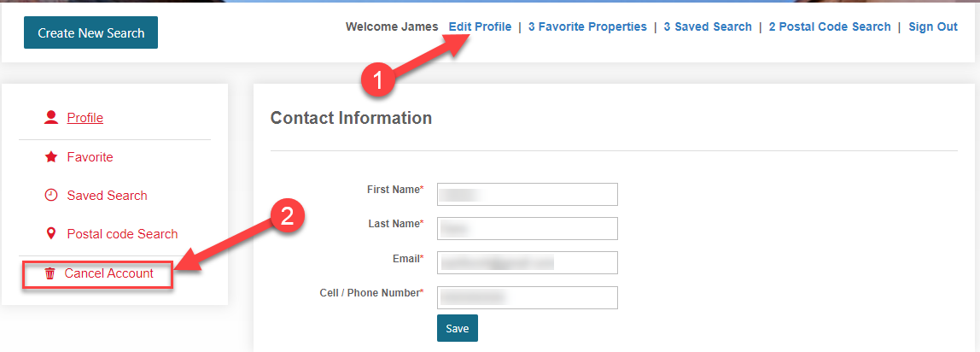Click into the Email input field
Viewport: 980px width, 352px height.
pyautogui.click(x=527, y=262)
